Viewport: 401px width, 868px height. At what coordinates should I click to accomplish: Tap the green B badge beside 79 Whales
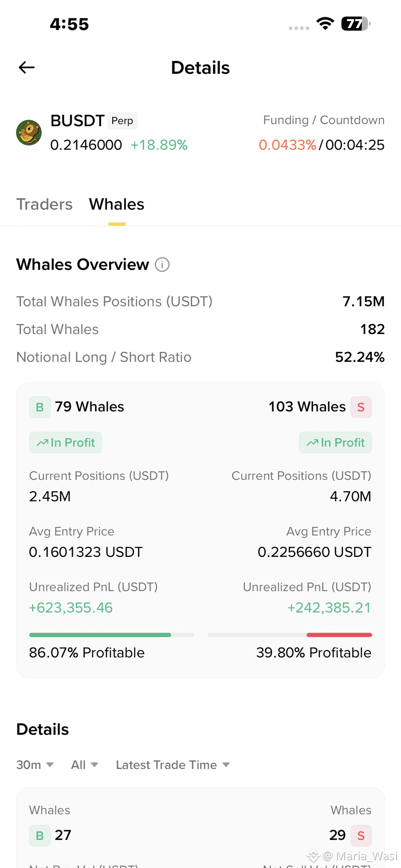tap(40, 407)
